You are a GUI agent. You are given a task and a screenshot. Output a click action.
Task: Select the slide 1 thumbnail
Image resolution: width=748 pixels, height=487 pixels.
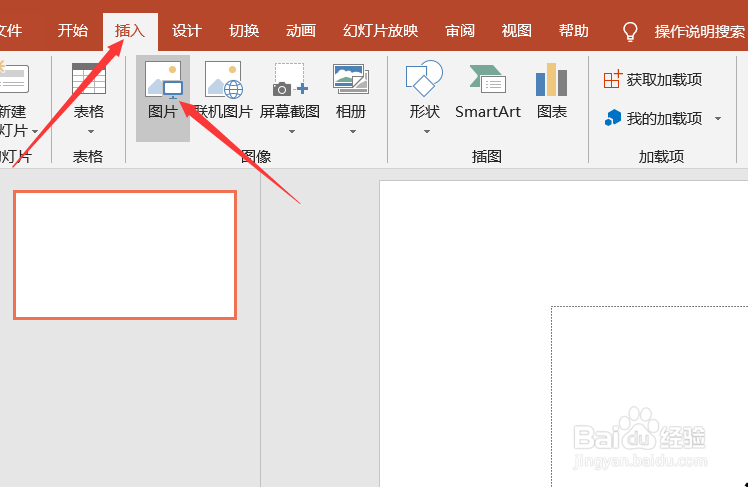pyautogui.click(x=125, y=255)
